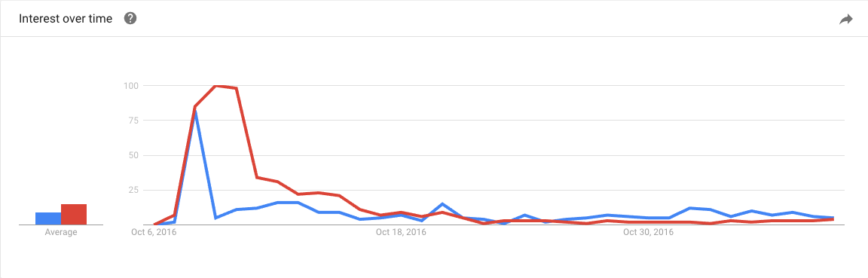868x278 pixels.
Task: Click the share arrow icon
Action: click(x=846, y=20)
